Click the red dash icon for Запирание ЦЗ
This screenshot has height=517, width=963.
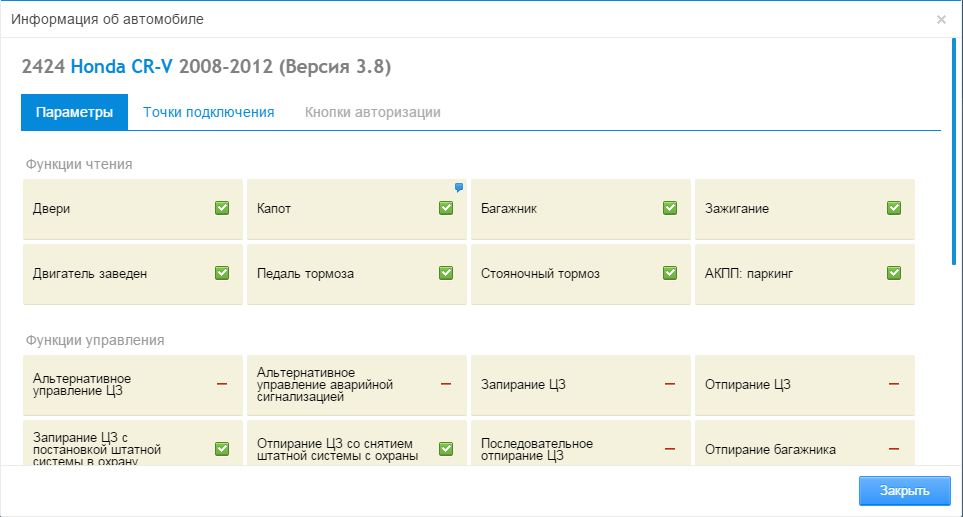click(670, 384)
